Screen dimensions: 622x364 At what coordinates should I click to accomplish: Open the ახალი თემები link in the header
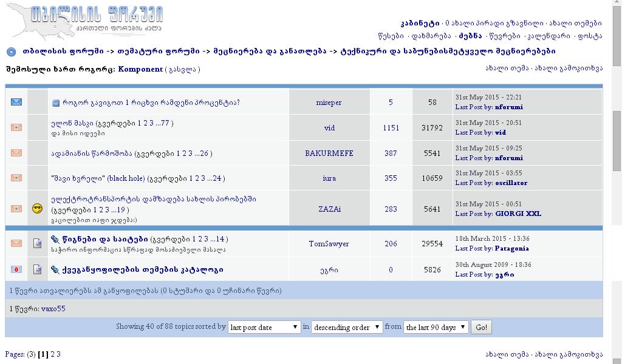coord(576,23)
